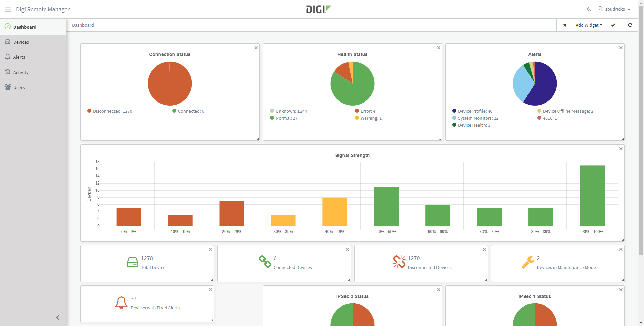Click the Connection Status pie chart
Viewport: 644px width, 326px height.
pyautogui.click(x=170, y=83)
